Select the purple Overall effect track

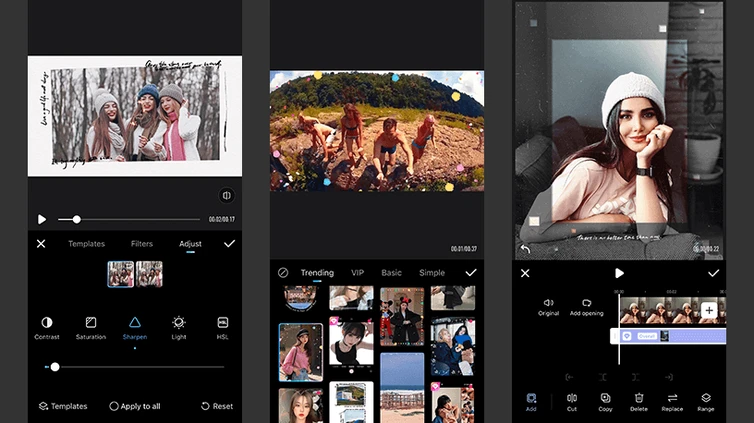(x=668, y=336)
